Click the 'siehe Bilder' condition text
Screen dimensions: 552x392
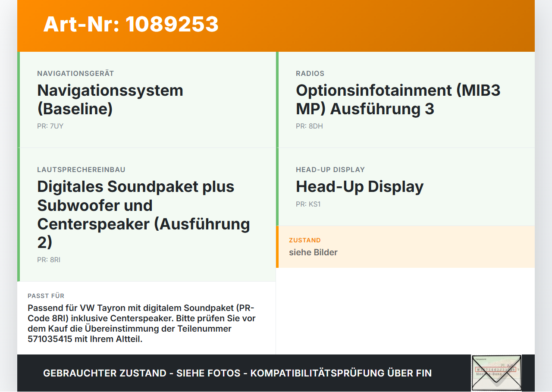(313, 252)
